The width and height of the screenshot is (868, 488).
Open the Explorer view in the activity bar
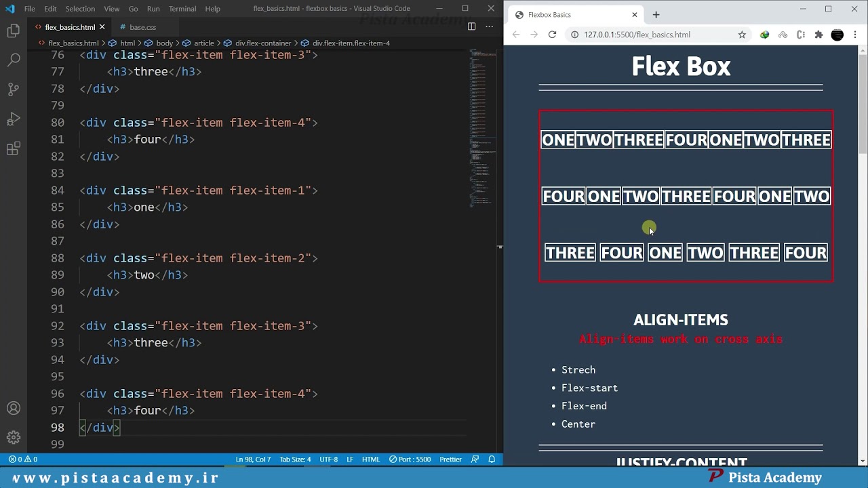pos(13,31)
